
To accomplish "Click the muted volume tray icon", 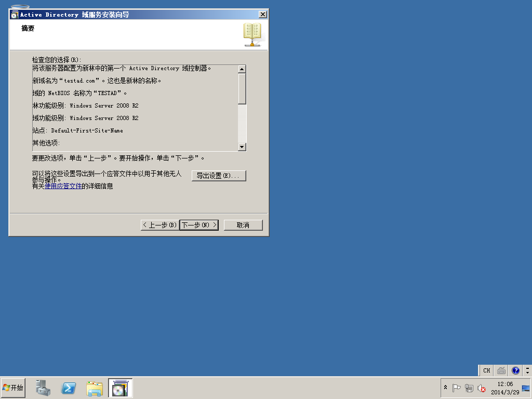I will coord(481,388).
